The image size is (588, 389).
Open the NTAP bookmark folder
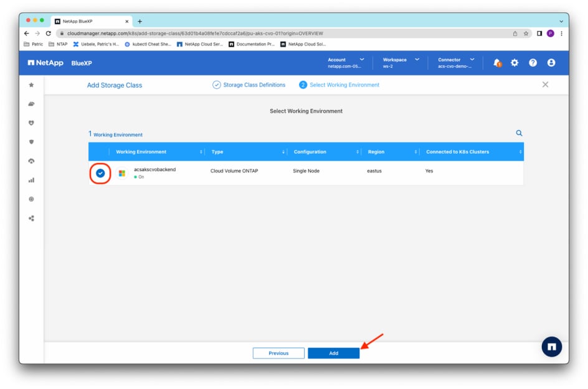click(58, 44)
